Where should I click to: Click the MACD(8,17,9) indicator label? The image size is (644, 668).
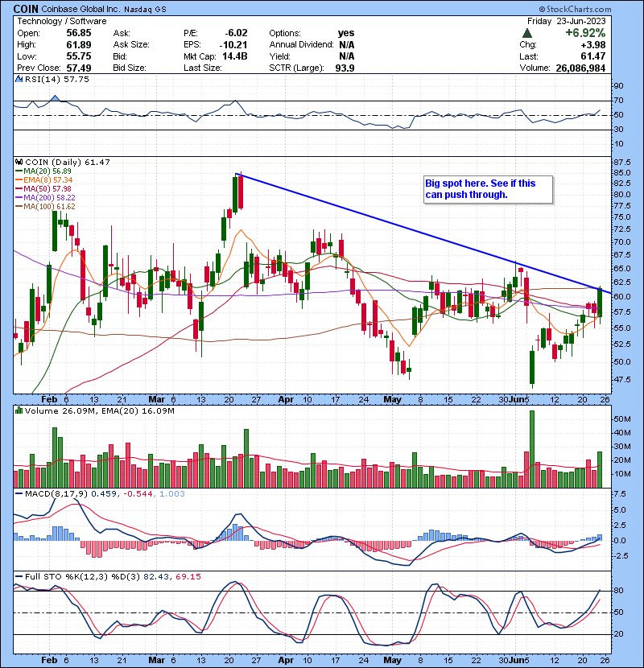(x=56, y=494)
